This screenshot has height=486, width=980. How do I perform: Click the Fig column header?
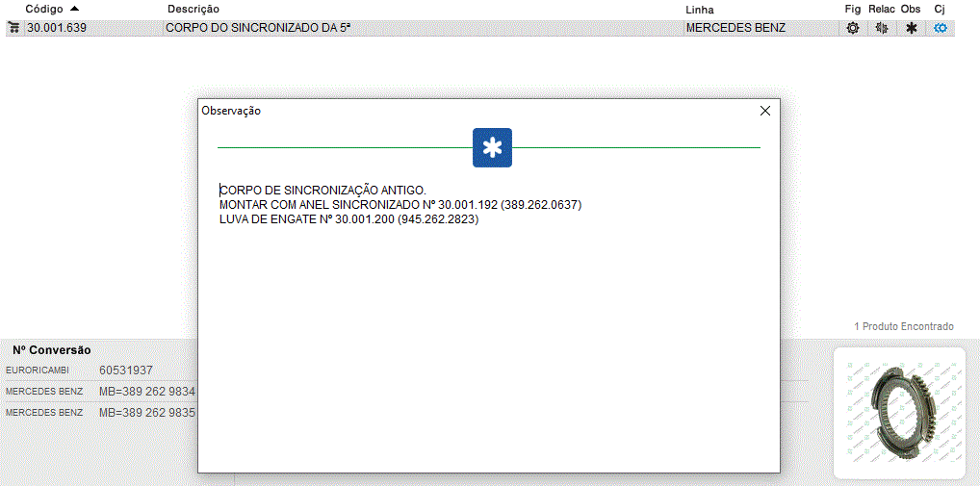pyautogui.click(x=852, y=9)
